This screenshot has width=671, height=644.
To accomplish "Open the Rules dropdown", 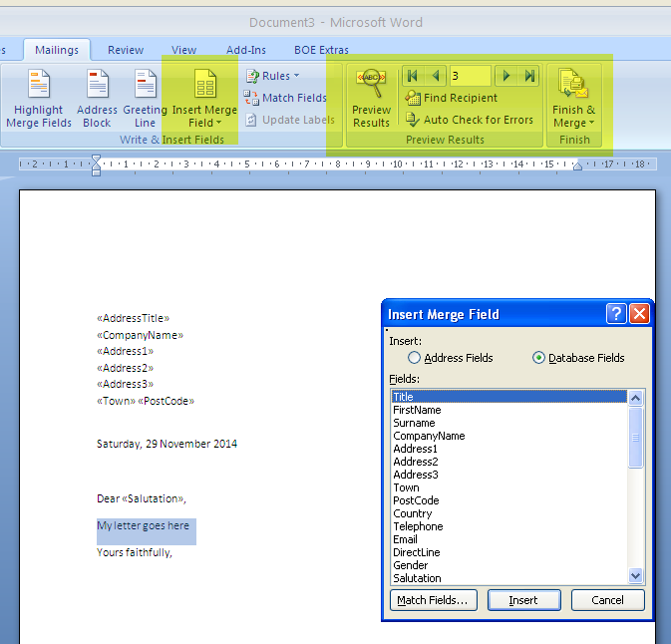I will pyautogui.click(x=272, y=76).
